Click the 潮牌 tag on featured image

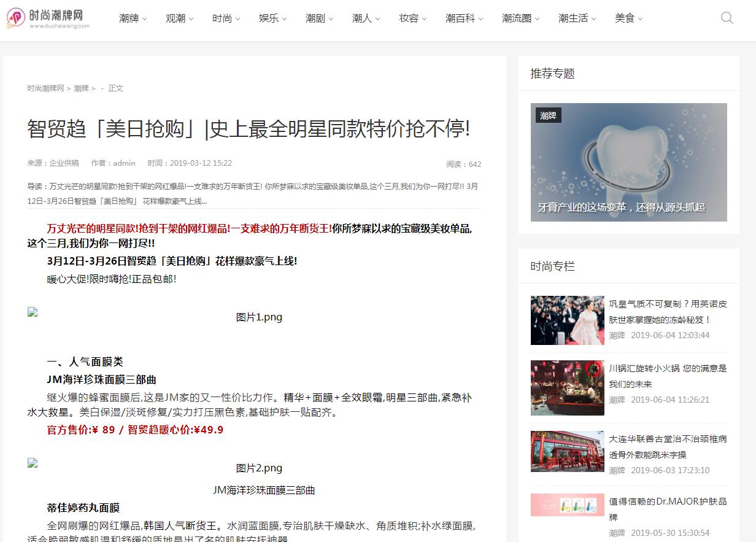click(x=549, y=115)
